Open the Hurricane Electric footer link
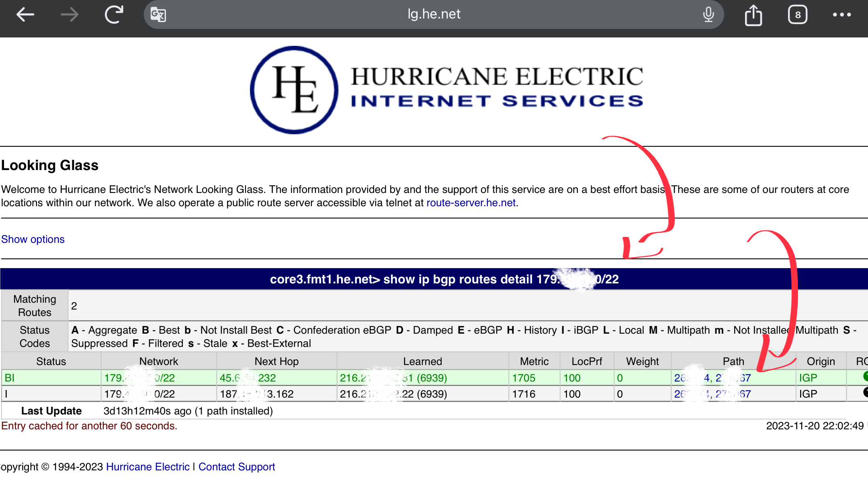868x482 pixels. point(148,467)
